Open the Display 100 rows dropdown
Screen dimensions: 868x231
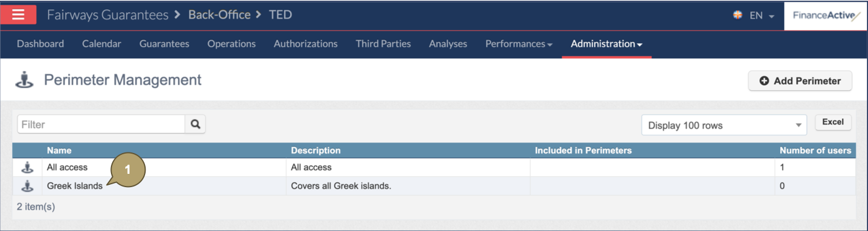[724, 125]
